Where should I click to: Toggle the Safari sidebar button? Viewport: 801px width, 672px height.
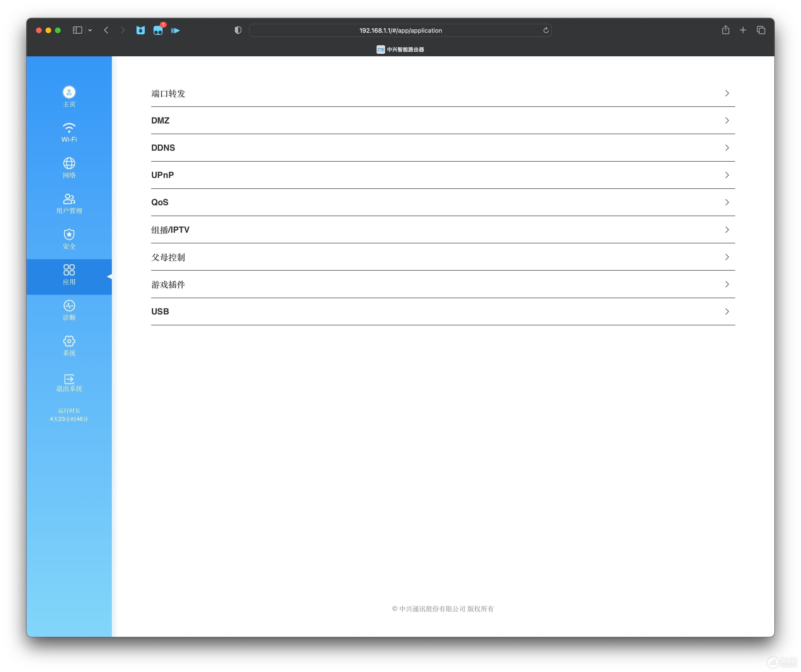coord(77,30)
